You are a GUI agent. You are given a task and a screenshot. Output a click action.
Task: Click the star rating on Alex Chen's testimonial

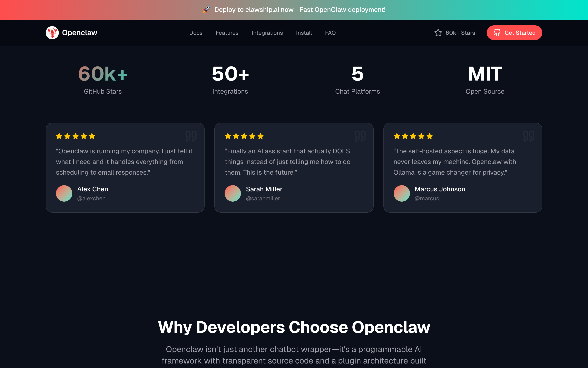point(76,136)
